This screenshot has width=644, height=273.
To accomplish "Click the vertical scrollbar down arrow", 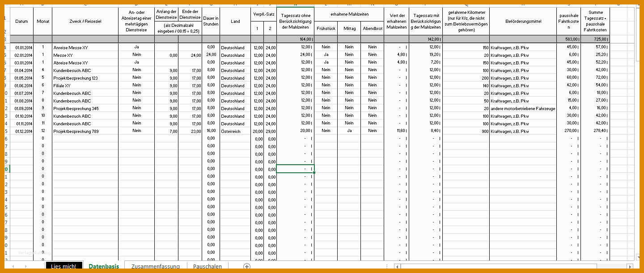I will click(639, 256).
